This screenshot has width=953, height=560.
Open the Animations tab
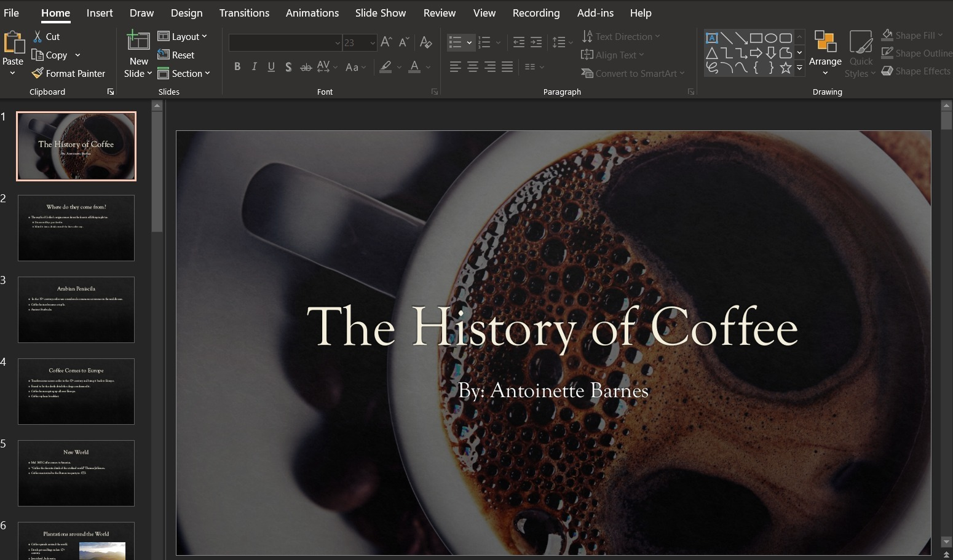click(x=312, y=13)
